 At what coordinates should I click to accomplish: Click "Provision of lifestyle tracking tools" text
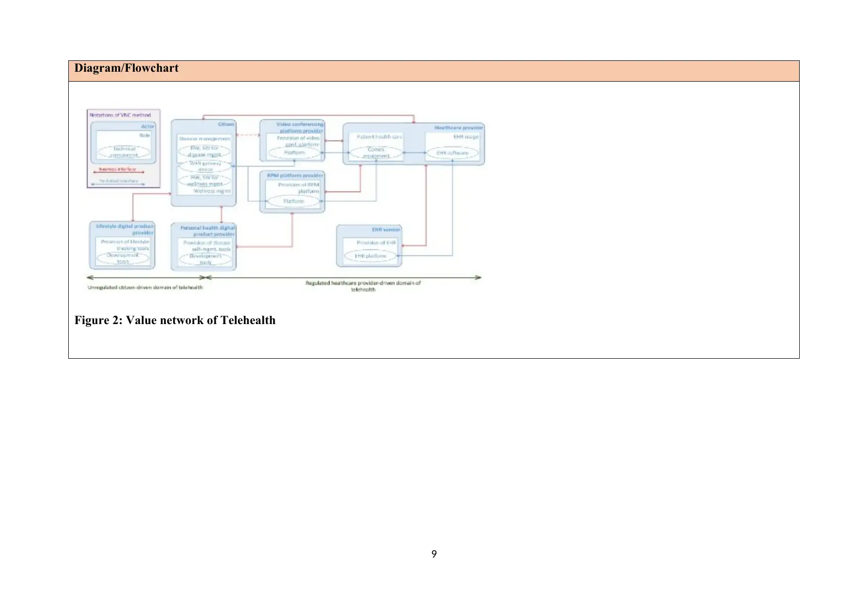click(125, 245)
